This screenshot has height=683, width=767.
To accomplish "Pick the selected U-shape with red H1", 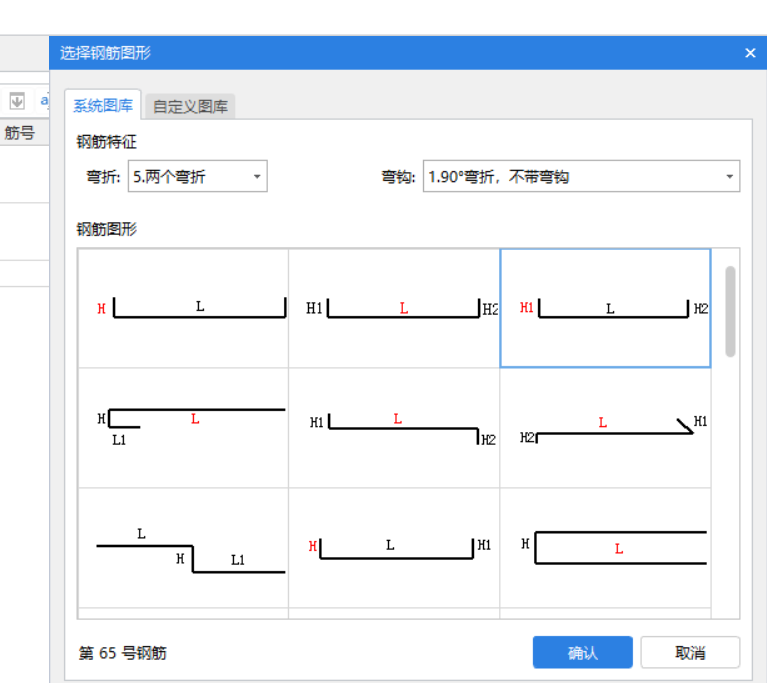I will (605, 308).
